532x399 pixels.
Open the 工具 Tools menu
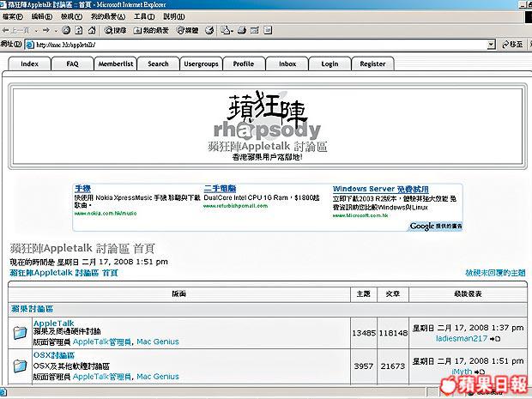[144, 16]
